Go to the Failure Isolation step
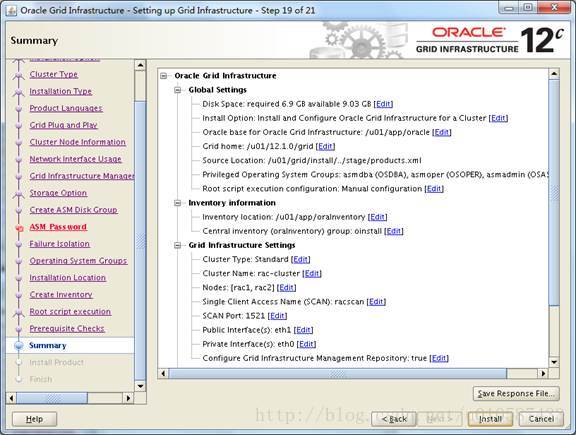The width and height of the screenshot is (576, 435). pos(60,244)
